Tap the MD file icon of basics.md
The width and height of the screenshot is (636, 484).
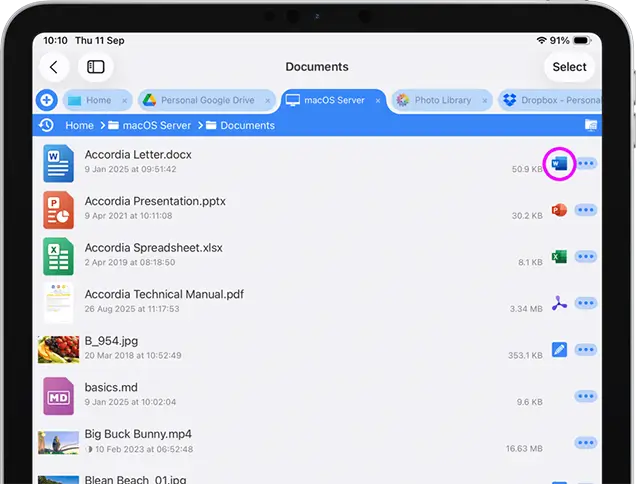pos(58,396)
